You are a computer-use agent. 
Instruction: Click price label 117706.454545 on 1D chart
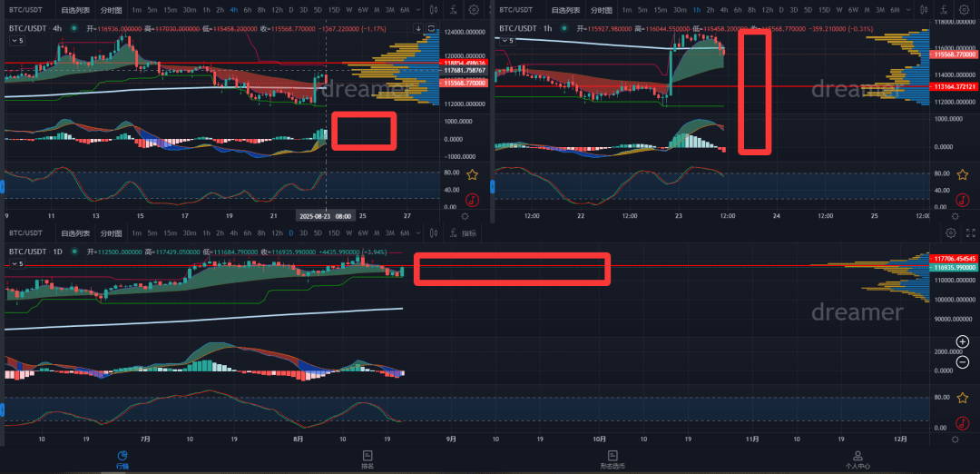click(955, 258)
